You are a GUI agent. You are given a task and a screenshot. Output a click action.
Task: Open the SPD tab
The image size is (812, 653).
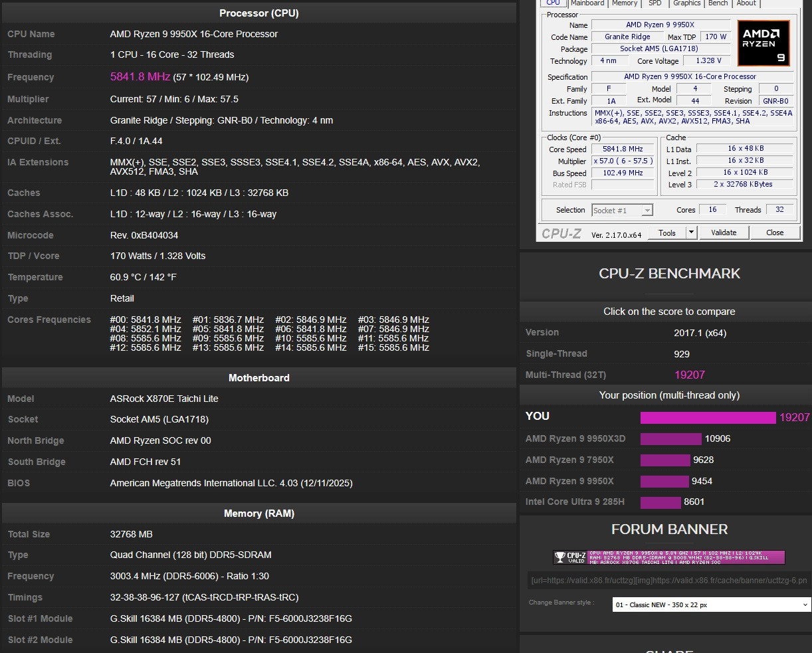(655, 3)
